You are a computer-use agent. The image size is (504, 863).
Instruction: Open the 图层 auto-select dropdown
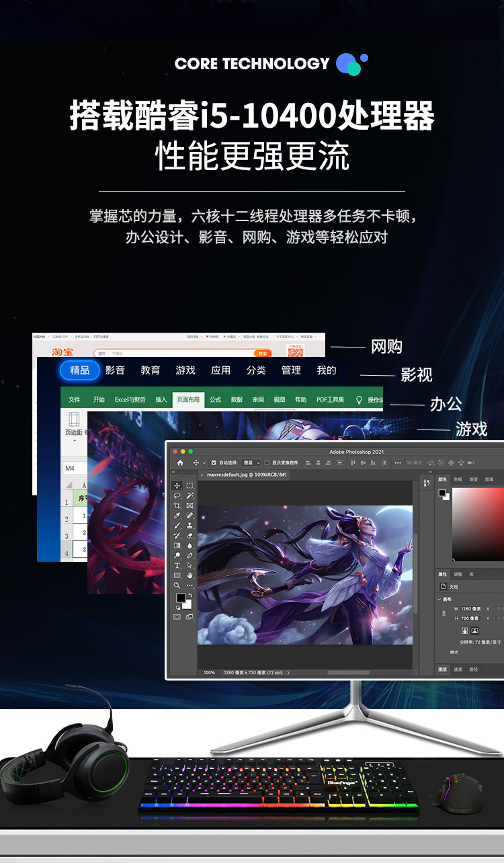click(x=251, y=462)
